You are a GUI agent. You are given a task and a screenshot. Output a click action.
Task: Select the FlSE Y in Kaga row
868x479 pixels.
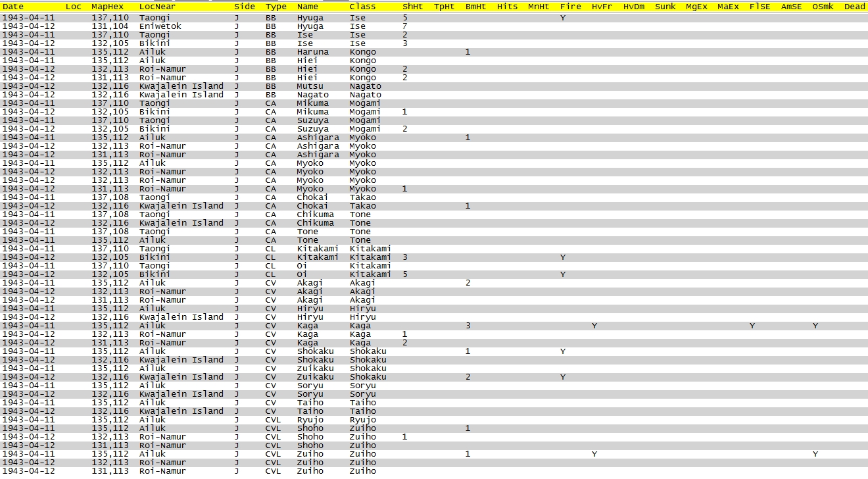752,326
